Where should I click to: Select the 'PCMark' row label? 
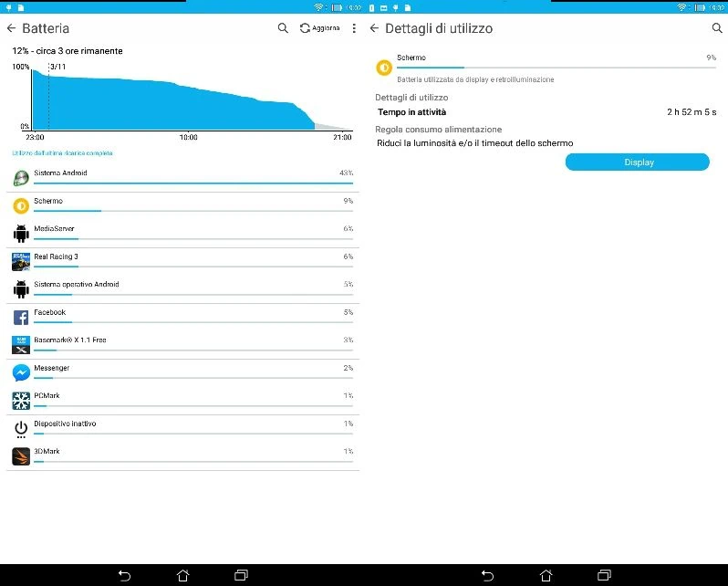47,396
